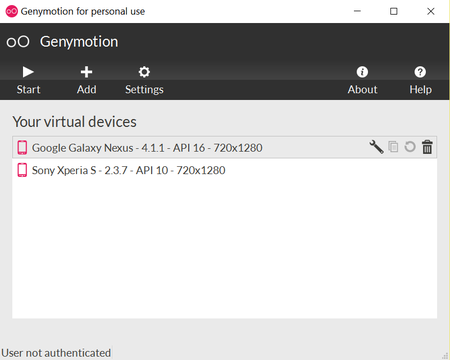Image resolution: width=450 pixels, height=360 pixels.
Task: Click the phone icon beside Sony Xperia S
Action: (22, 170)
